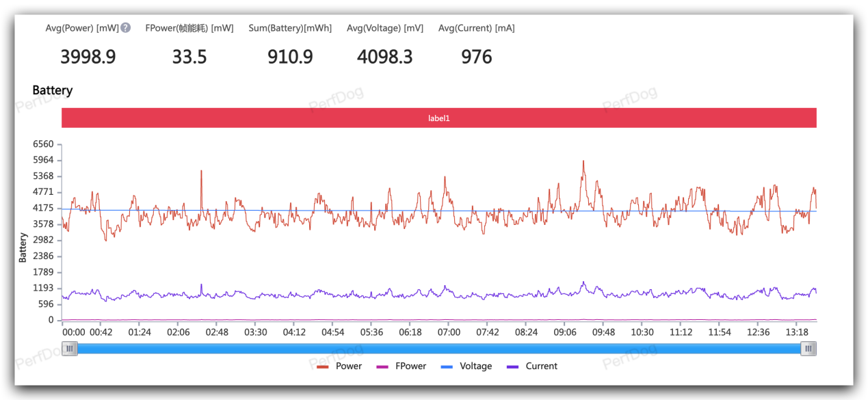Image resolution: width=868 pixels, height=400 pixels.
Task: Click the 06:18 time axis label
Action: [x=410, y=332]
